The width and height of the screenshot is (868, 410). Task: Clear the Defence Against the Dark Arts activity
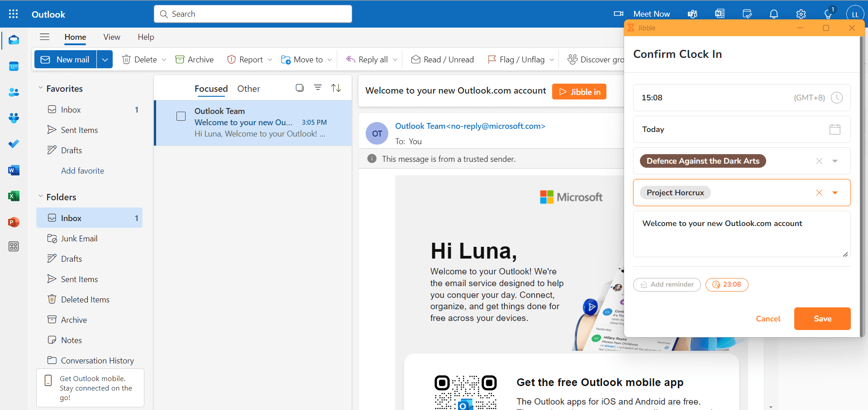tap(819, 161)
